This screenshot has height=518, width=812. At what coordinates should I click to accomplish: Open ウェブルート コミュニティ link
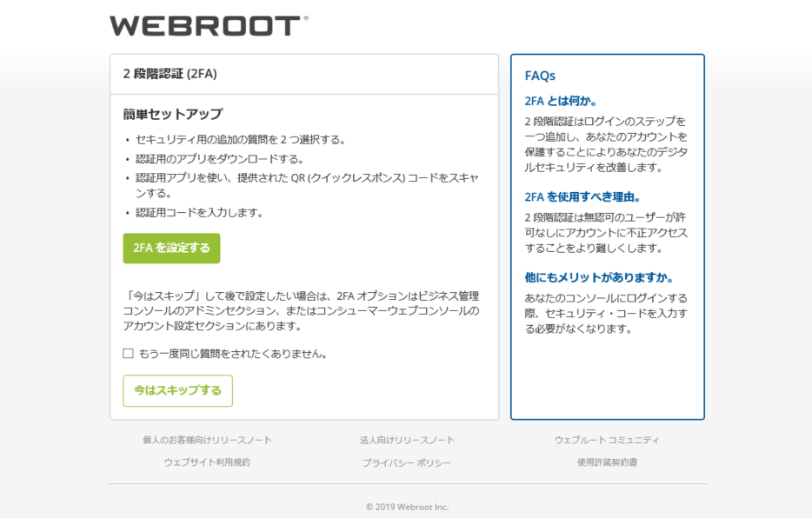[x=607, y=440]
